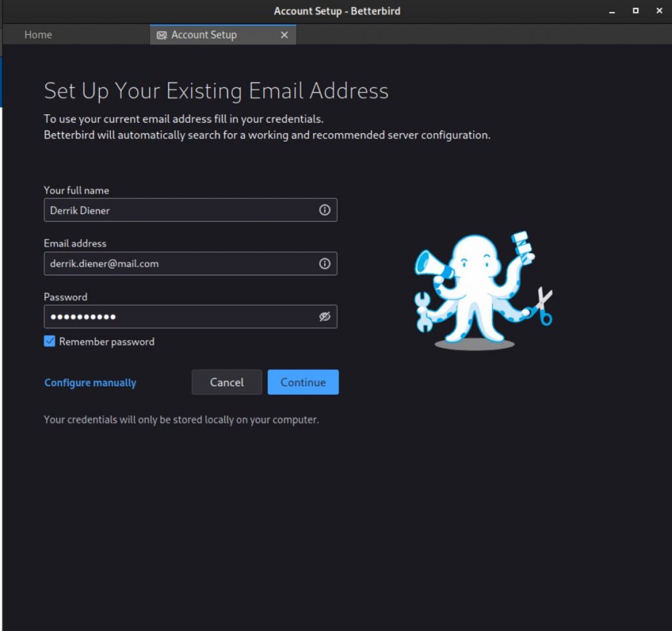Uncheck the Remember password checkbox
Viewport: 672px width, 631px height.
[49, 341]
